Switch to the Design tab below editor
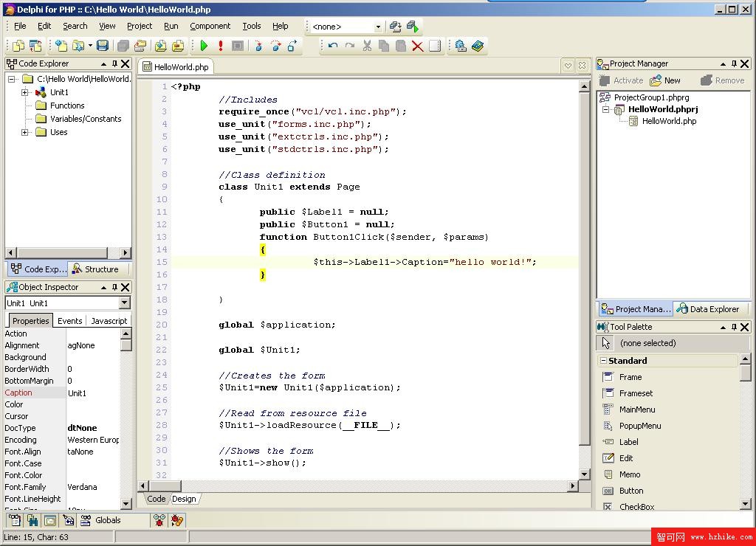Screen dimensions: 756x546 tap(184, 499)
